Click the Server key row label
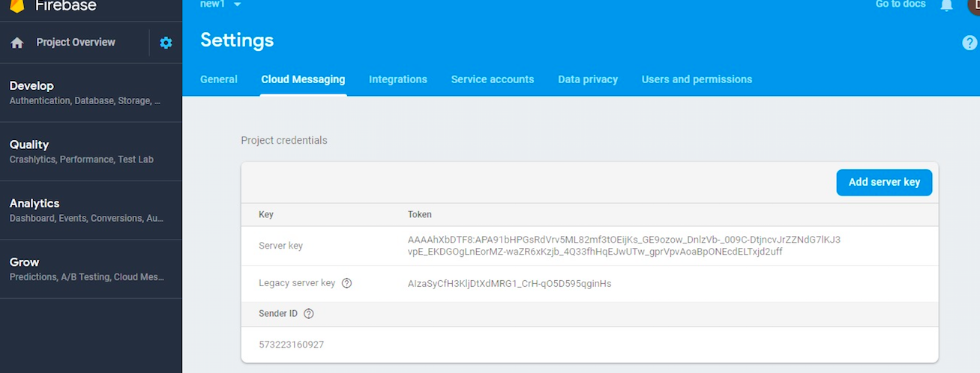 (x=280, y=246)
